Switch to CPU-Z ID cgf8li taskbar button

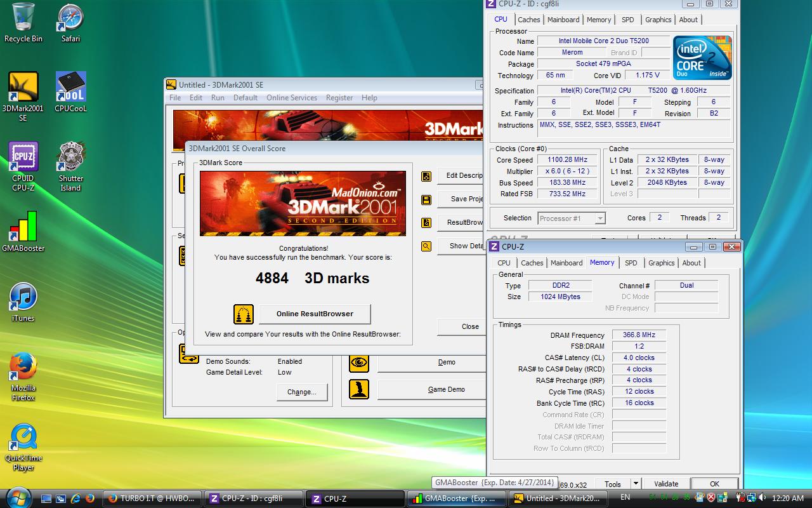[254, 498]
